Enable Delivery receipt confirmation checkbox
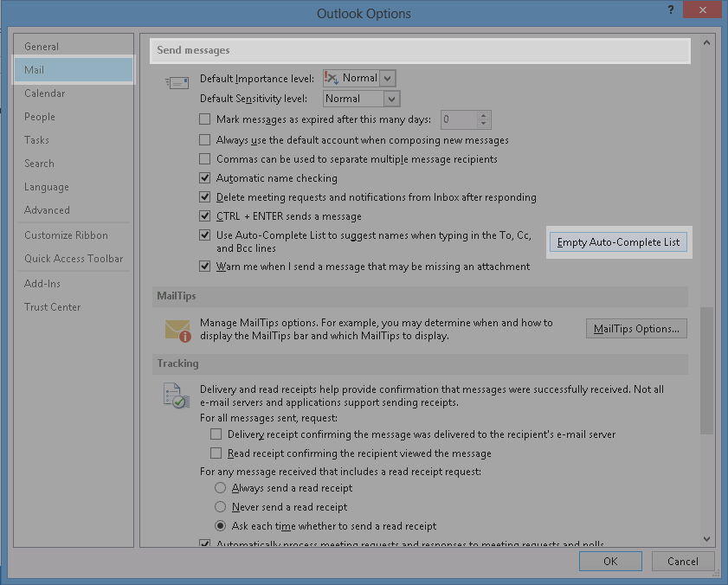This screenshot has width=728, height=585. tap(216, 434)
